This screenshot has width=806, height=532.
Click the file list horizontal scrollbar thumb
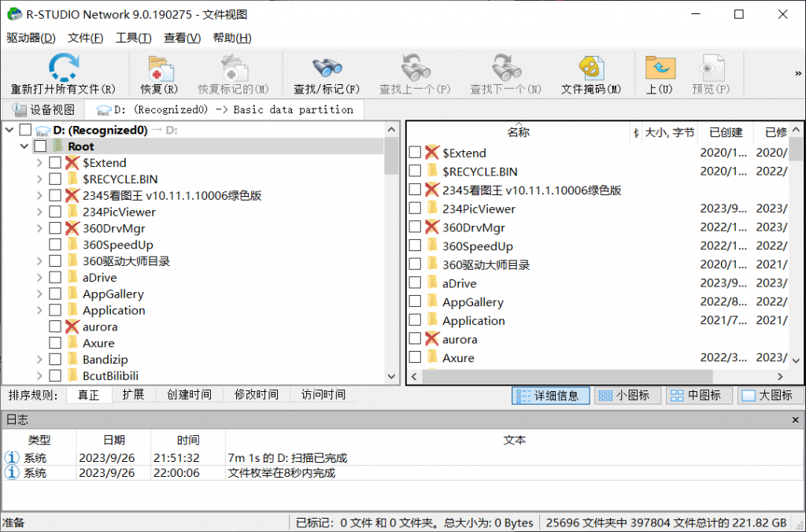click(x=568, y=376)
